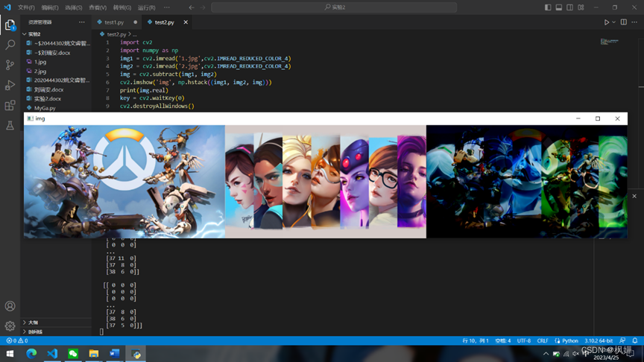
Task: Open Explorer panel more actions ellipsis
Action: [82, 22]
